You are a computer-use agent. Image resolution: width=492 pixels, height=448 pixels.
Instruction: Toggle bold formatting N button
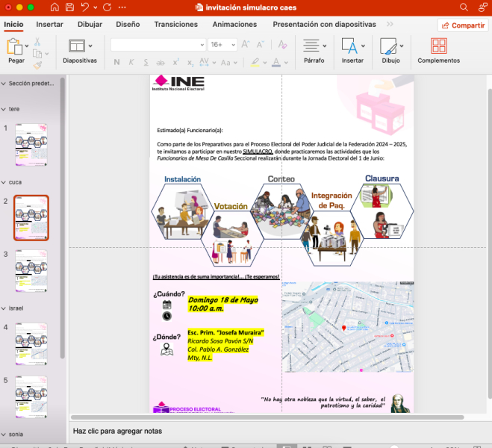tap(116, 62)
